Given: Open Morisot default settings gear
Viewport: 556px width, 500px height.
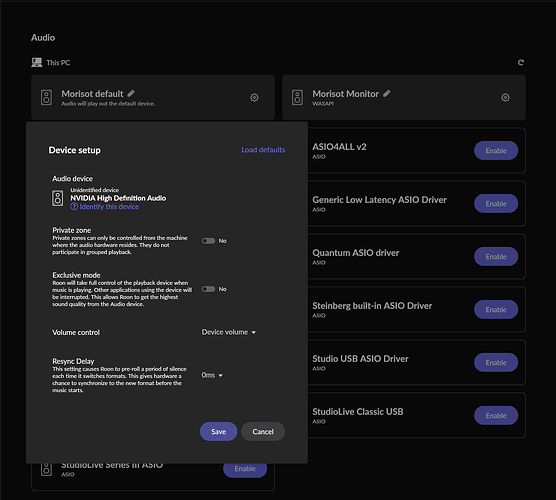Looking at the screenshot, I should click(x=254, y=98).
